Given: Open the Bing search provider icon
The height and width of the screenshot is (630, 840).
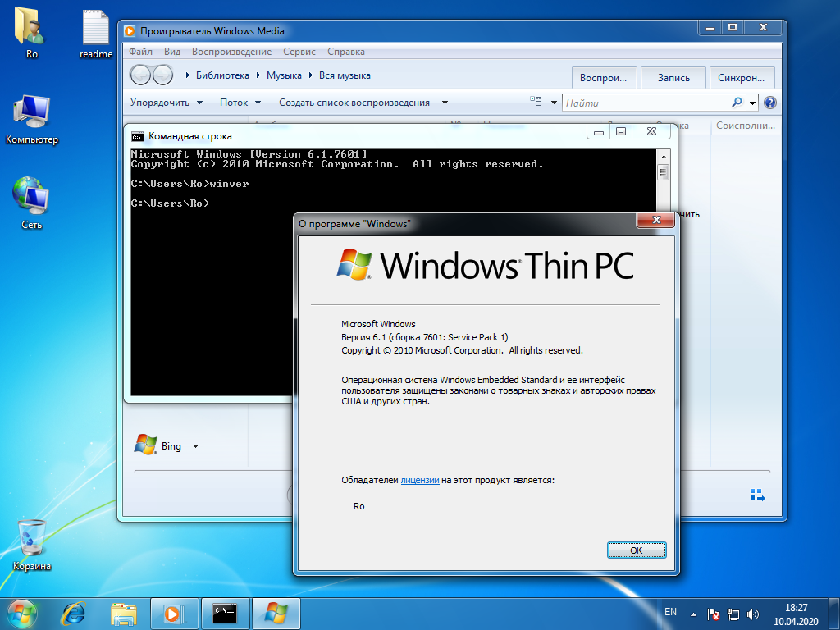Looking at the screenshot, I should tap(147, 445).
